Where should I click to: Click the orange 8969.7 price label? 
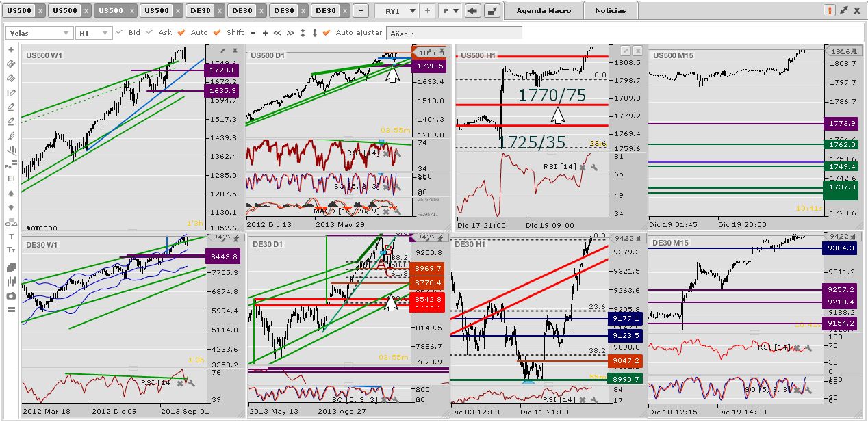[x=428, y=269]
